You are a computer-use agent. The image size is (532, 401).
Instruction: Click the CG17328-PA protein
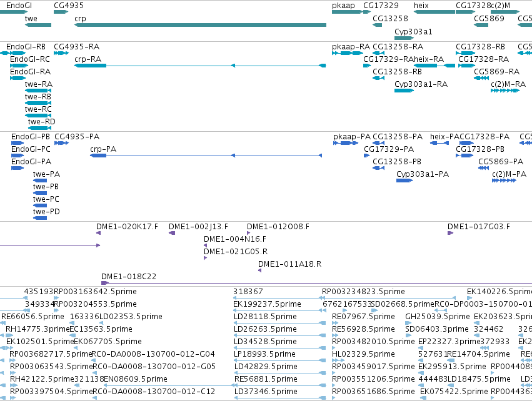[466, 143]
